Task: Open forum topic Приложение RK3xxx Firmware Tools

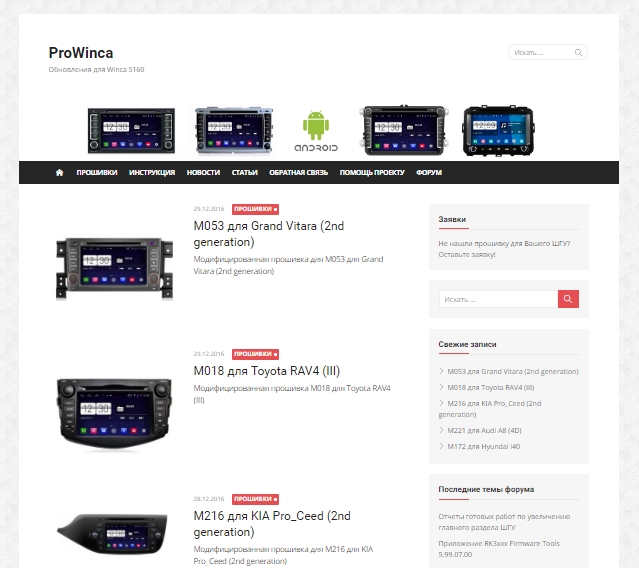Action: (x=499, y=549)
